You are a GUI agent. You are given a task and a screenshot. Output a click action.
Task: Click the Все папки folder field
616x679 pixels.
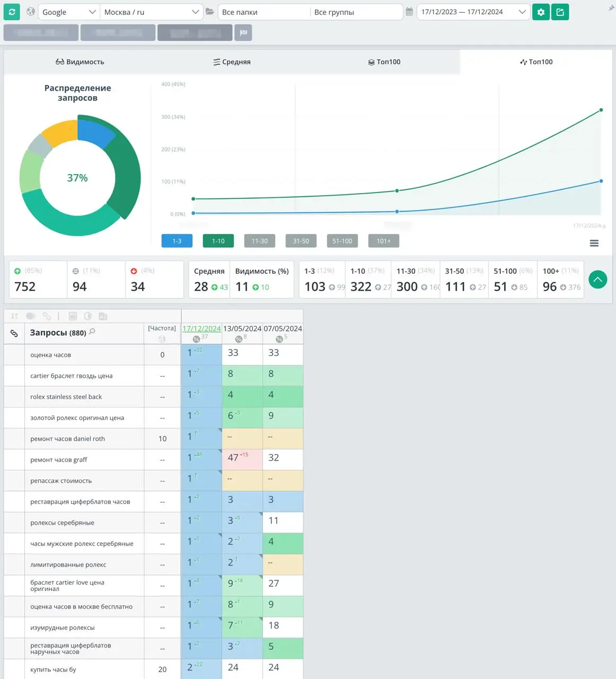[x=263, y=12]
